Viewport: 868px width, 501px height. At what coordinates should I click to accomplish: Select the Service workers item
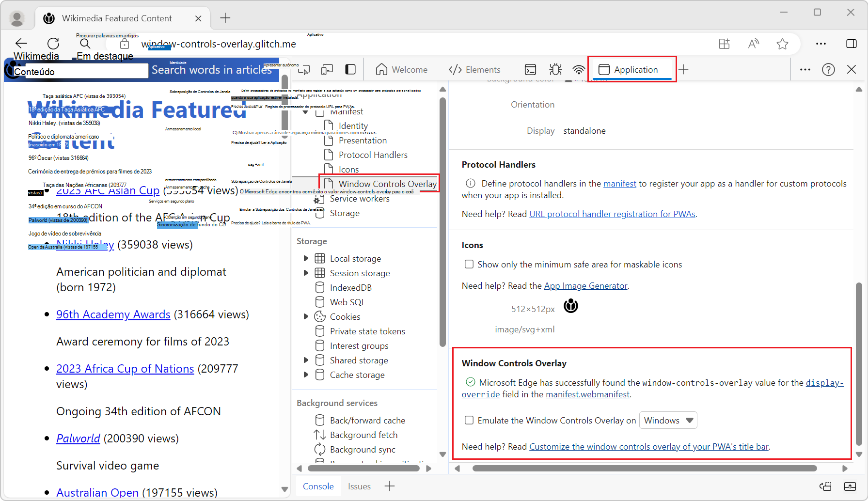pyautogui.click(x=352, y=198)
